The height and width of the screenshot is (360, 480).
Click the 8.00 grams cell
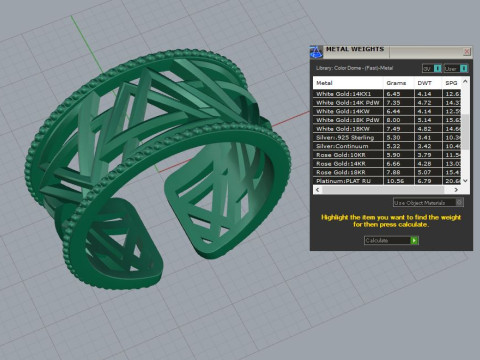399,120
